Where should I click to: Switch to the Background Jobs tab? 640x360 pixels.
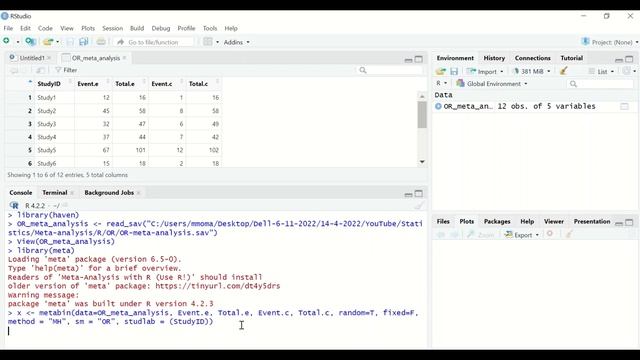[x=109, y=193]
